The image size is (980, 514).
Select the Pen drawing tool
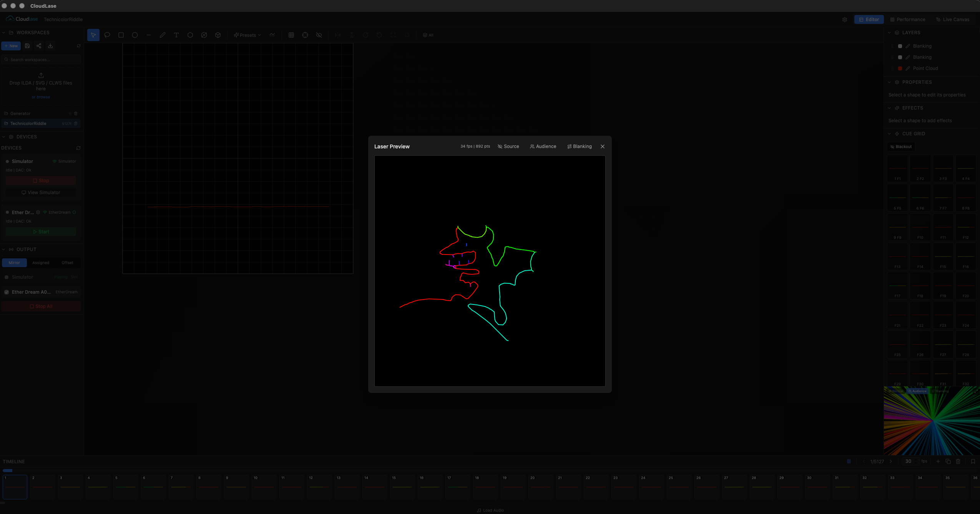tap(162, 35)
